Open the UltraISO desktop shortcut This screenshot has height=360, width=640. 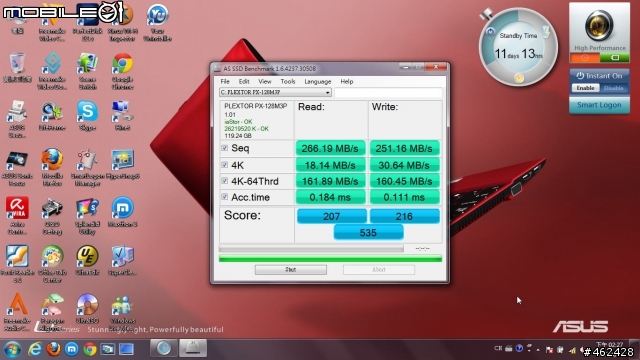[87, 308]
